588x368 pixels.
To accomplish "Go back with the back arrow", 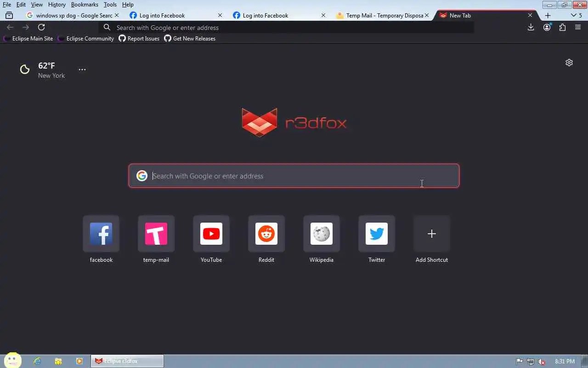I will [10, 27].
